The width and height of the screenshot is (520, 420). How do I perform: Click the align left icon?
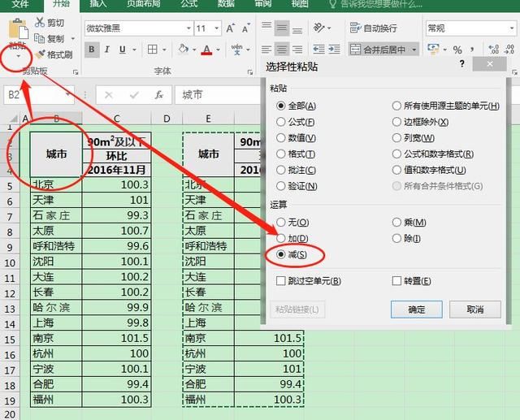pyautogui.click(x=266, y=50)
